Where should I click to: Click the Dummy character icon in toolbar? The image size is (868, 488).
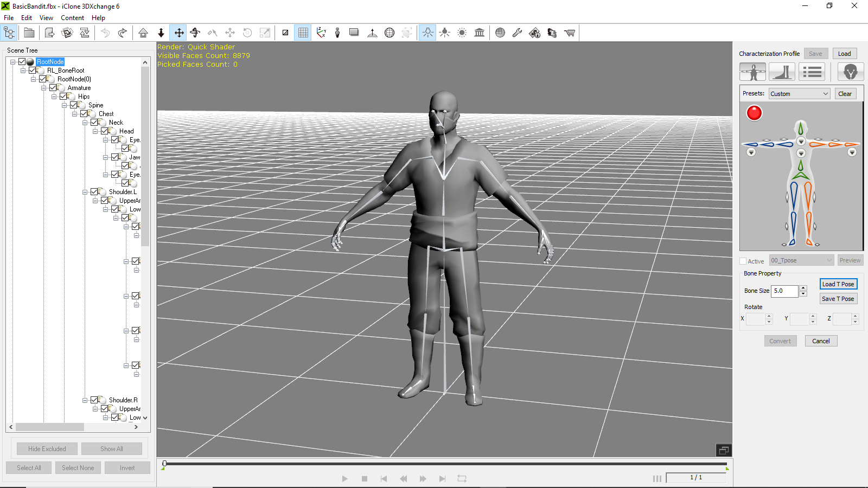point(337,33)
